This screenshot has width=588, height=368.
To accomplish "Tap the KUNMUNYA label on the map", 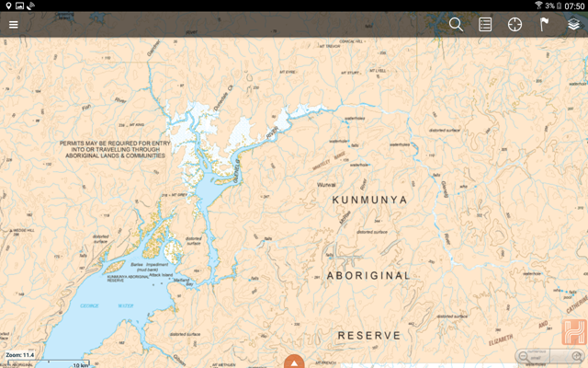I will (369, 200).
